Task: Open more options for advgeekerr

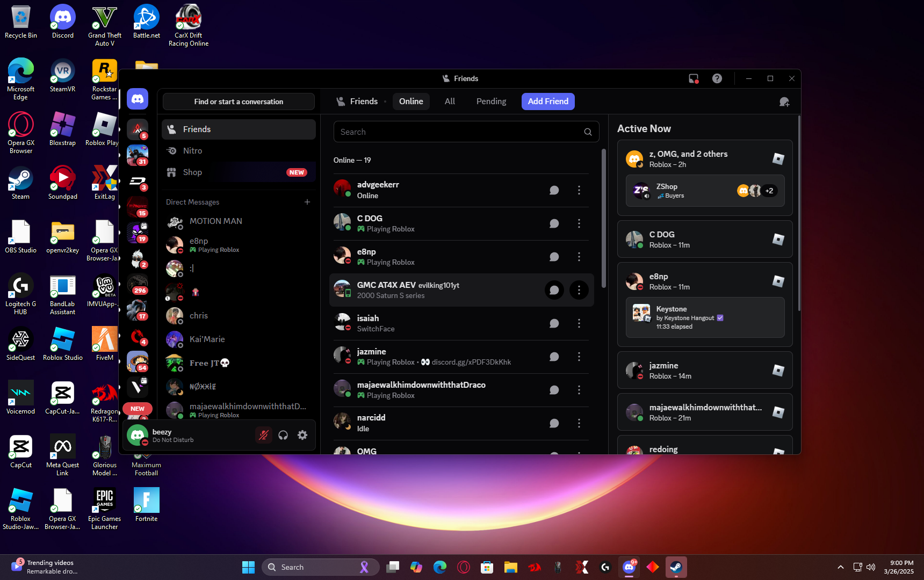Action: 579,190
